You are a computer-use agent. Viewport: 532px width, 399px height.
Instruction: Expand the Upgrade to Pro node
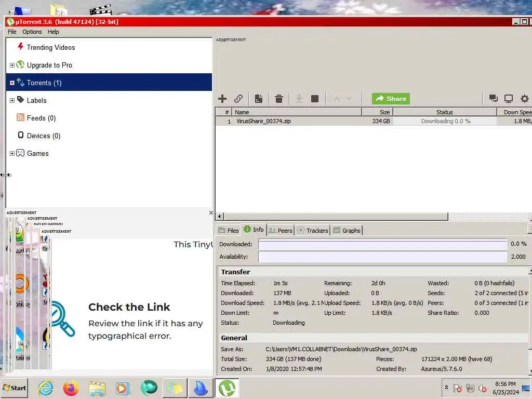[12, 65]
